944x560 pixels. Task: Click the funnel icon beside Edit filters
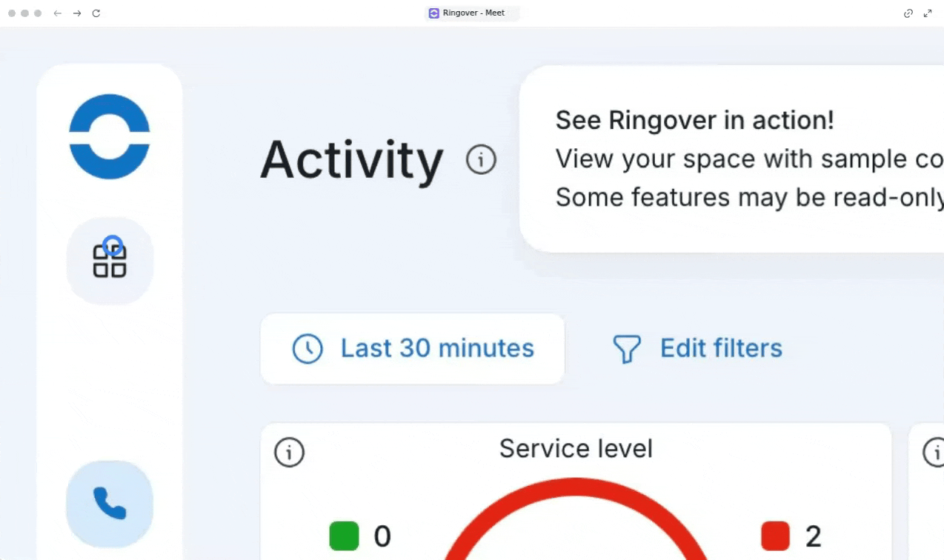point(626,349)
